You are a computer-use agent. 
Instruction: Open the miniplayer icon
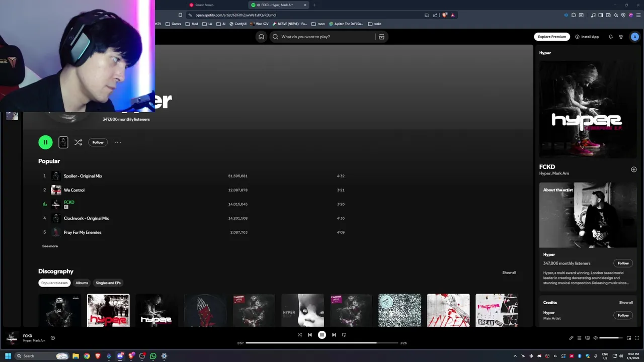coord(629,338)
